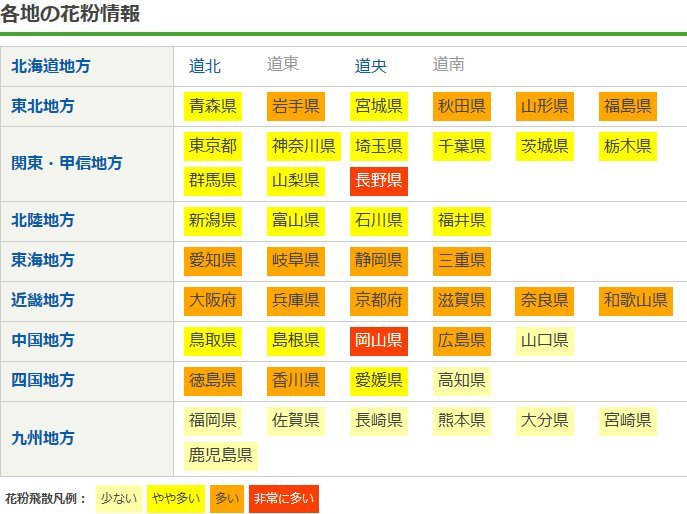Open 和歌山県 pollen information
This screenshot has width=687, height=514.
point(635,300)
